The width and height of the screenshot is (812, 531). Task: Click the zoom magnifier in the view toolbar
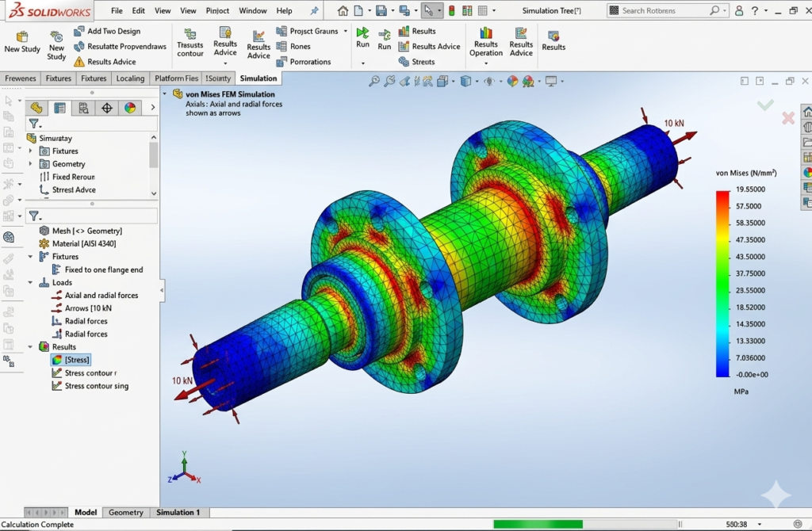coord(373,81)
